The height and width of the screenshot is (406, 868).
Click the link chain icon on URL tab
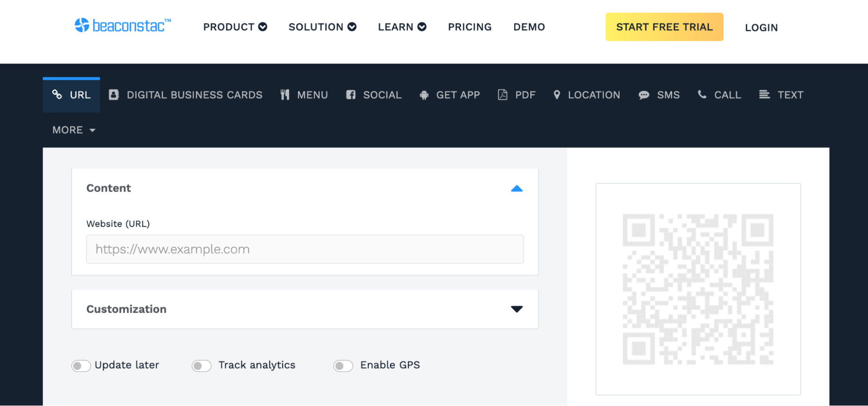tap(57, 94)
